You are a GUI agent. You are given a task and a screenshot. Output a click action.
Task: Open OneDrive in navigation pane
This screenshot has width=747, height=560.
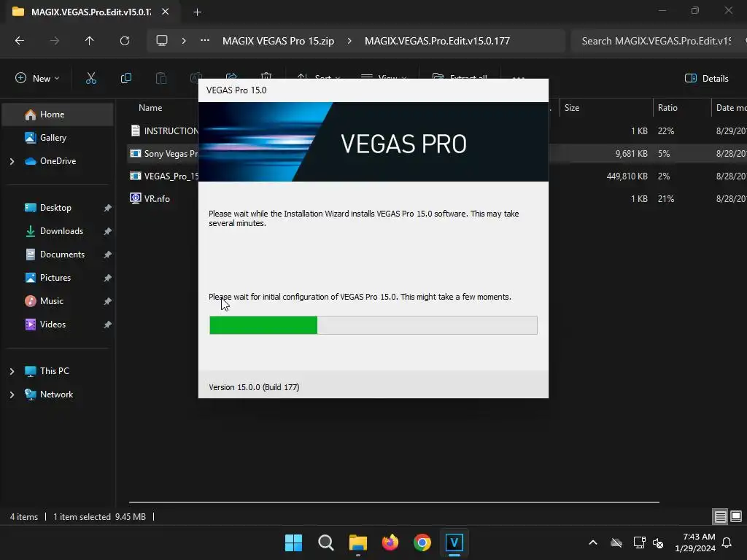[58, 161]
